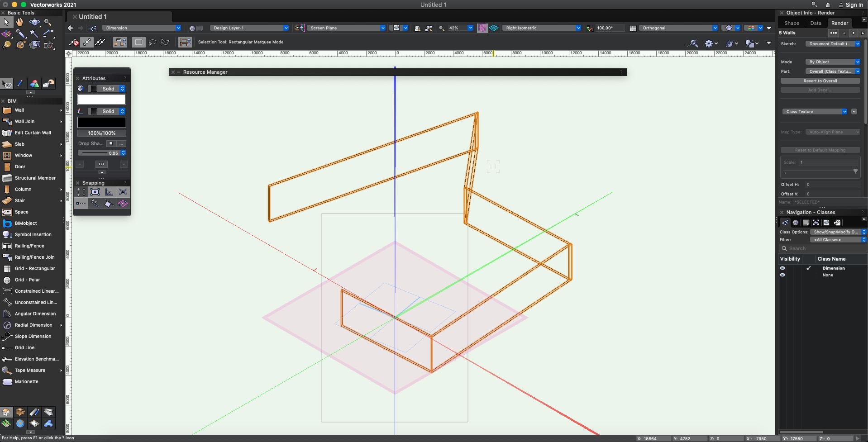Click the Wall tool icon
The height and width of the screenshot is (442, 868).
[x=7, y=110]
